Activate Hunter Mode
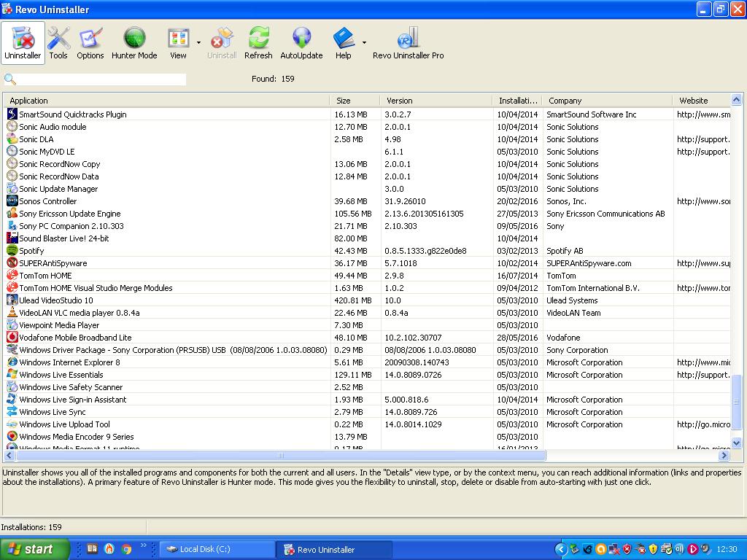This screenshot has height=560, width=747. pos(134,43)
